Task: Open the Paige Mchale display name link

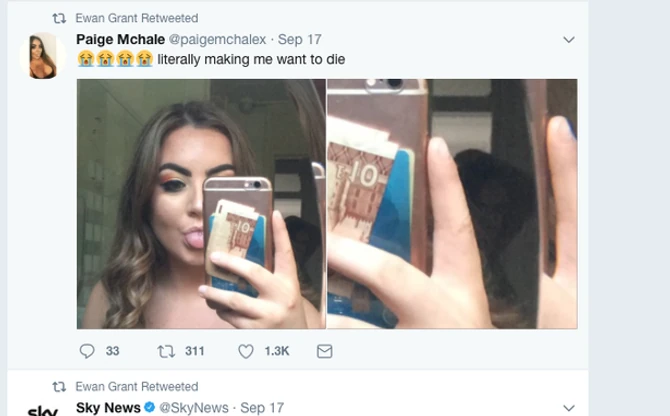Action: pyautogui.click(x=121, y=40)
